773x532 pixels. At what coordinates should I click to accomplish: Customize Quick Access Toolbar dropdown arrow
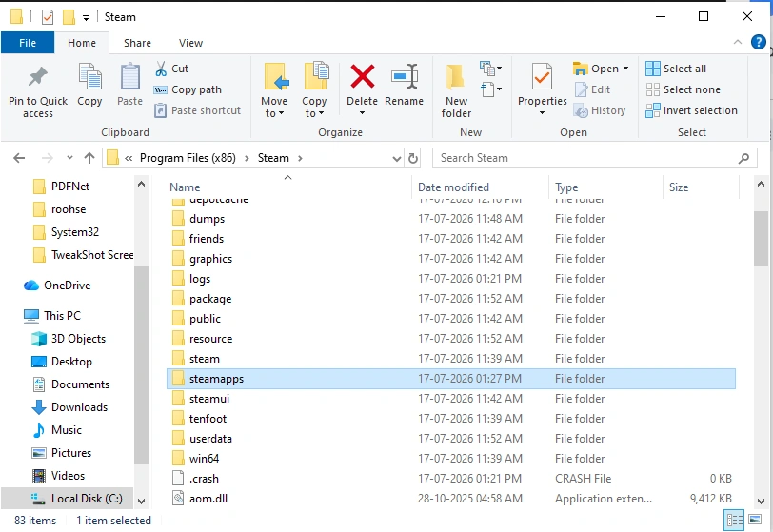[86, 18]
